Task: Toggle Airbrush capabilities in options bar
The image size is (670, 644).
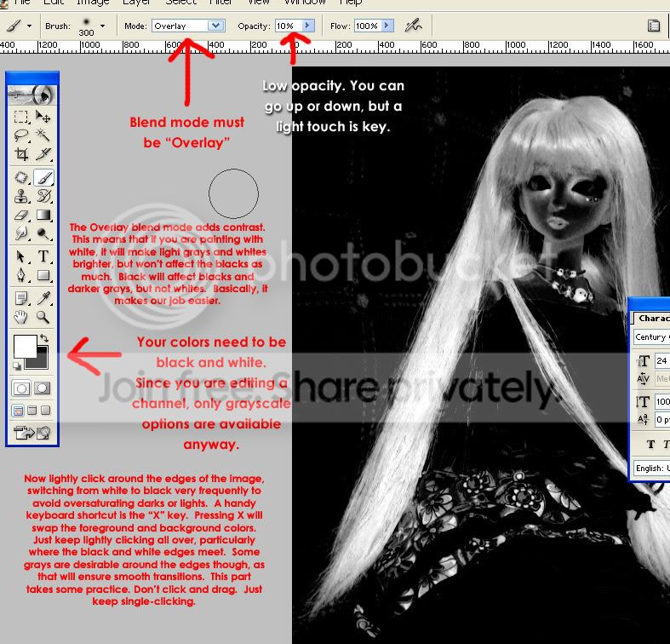Action: 413,26
